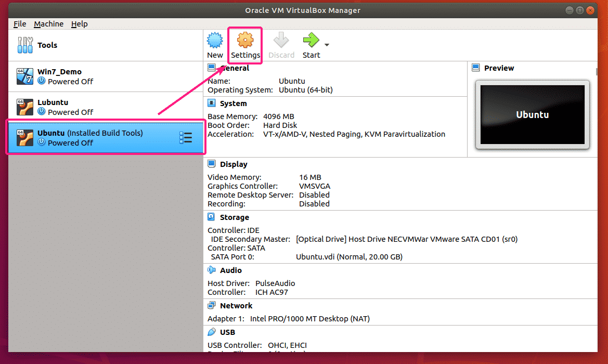Click the Ubuntu preview thumbnail

533,115
